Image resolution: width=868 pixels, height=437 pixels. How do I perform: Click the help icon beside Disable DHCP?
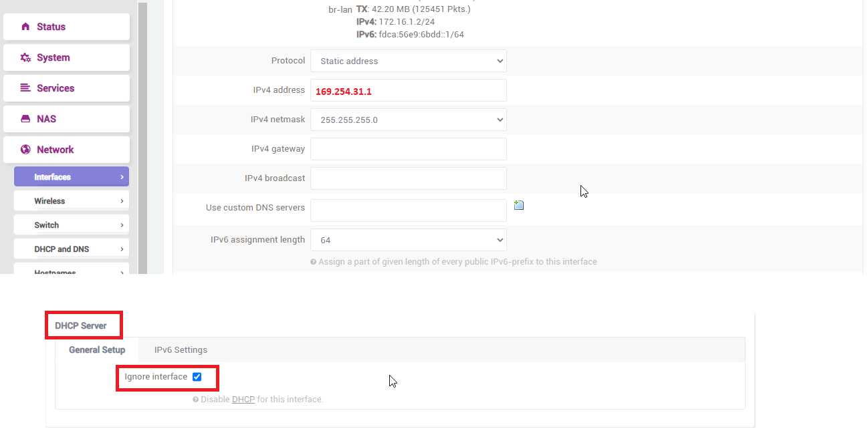195,400
